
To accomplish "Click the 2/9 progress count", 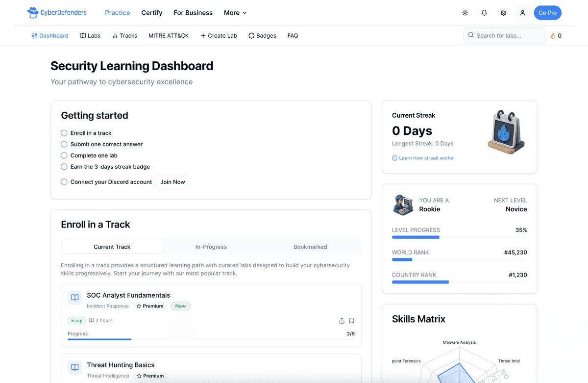I will [351, 333].
